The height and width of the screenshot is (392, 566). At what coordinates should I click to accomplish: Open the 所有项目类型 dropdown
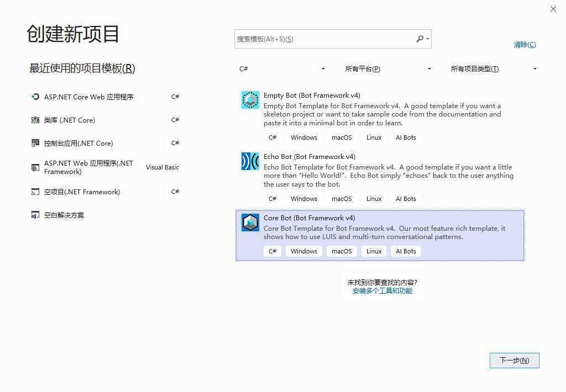[494, 68]
